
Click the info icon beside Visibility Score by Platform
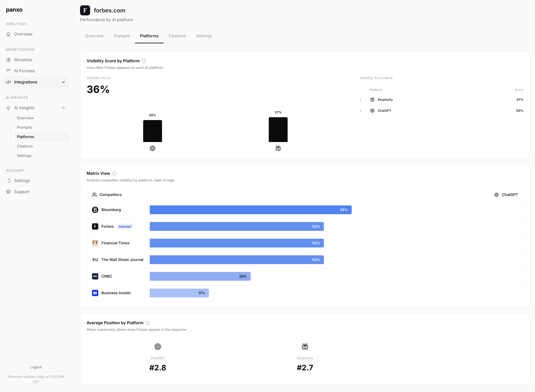click(x=144, y=61)
